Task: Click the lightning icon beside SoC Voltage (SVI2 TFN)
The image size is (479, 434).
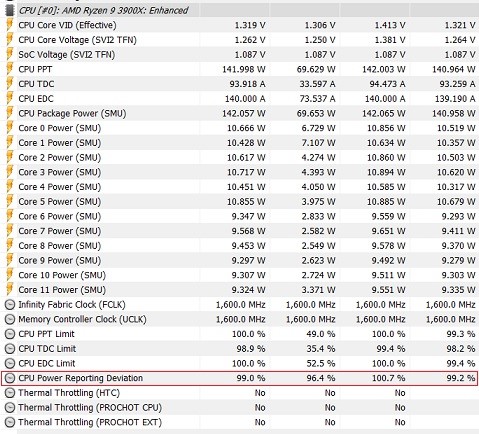Action: [10, 55]
